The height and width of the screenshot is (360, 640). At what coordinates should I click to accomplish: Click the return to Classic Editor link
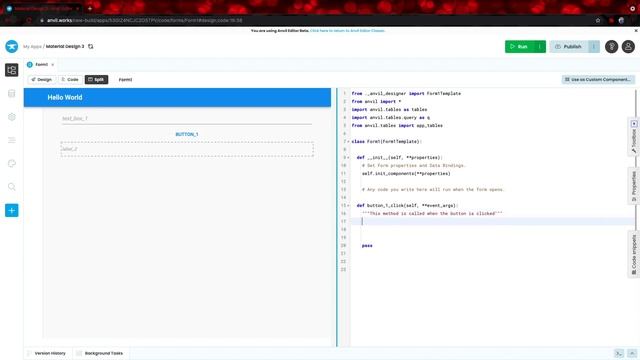tap(347, 31)
